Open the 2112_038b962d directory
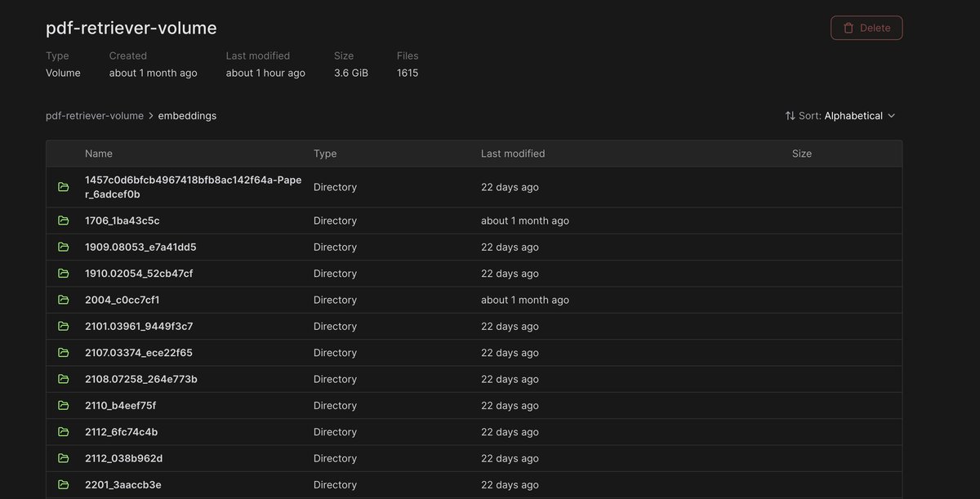980x499 pixels. (123, 458)
